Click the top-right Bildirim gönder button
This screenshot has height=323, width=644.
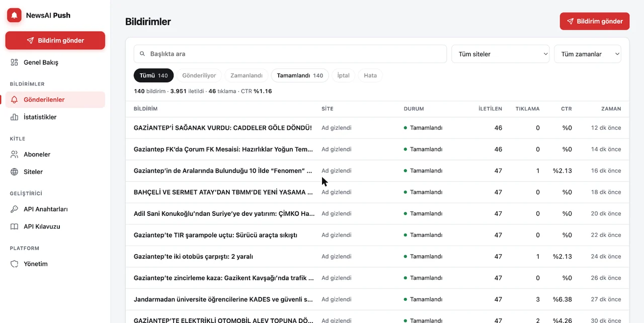click(x=595, y=21)
